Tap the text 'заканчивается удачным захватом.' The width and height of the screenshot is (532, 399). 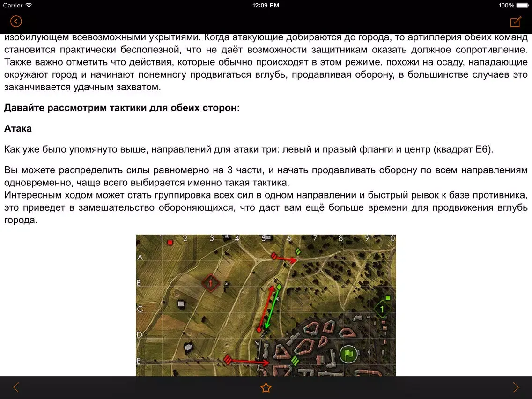click(x=82, y=87)
